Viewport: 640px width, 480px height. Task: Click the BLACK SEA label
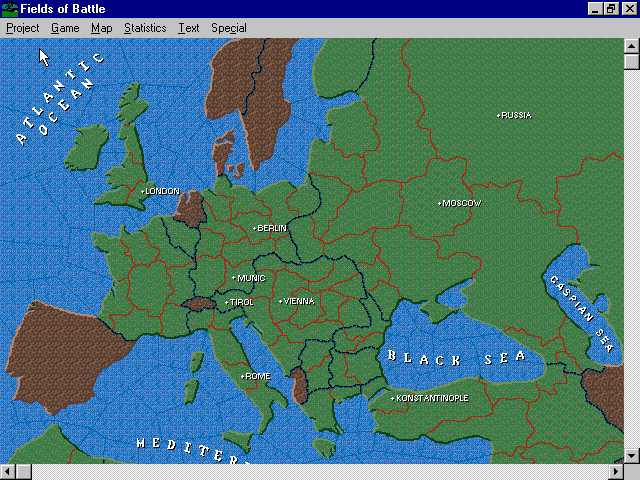[456, 358]
